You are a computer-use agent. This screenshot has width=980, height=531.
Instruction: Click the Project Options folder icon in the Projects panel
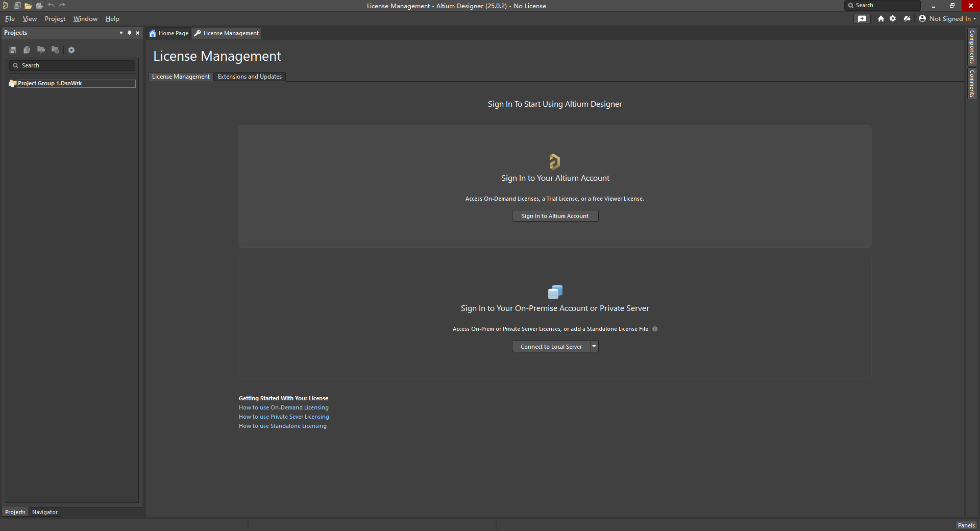pos(55,50)
